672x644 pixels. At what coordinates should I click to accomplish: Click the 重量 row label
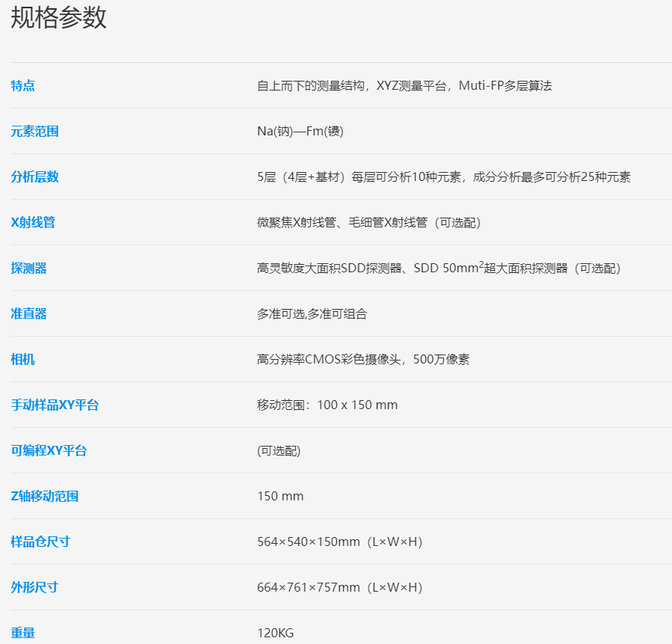pos(23,634)
